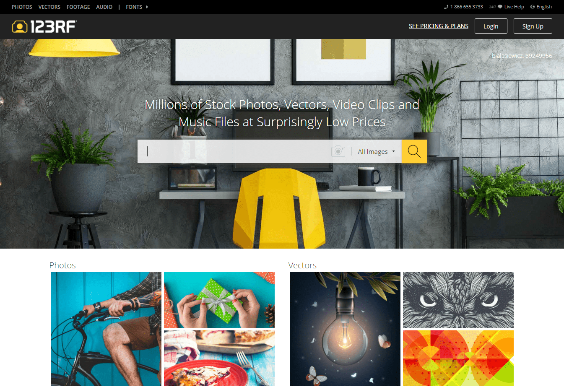Click the yellow magnifier search button
This screenshot has width=564, height=392.
click(414, 151)
